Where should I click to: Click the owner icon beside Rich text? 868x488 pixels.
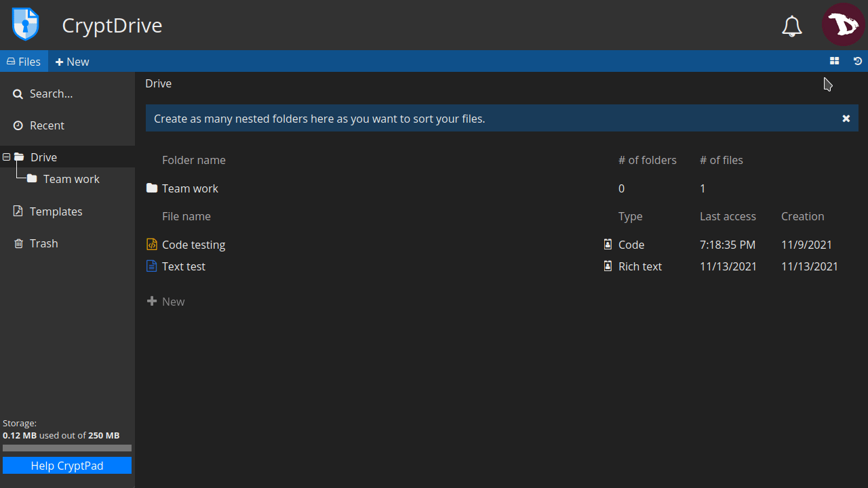pos(608,266)
